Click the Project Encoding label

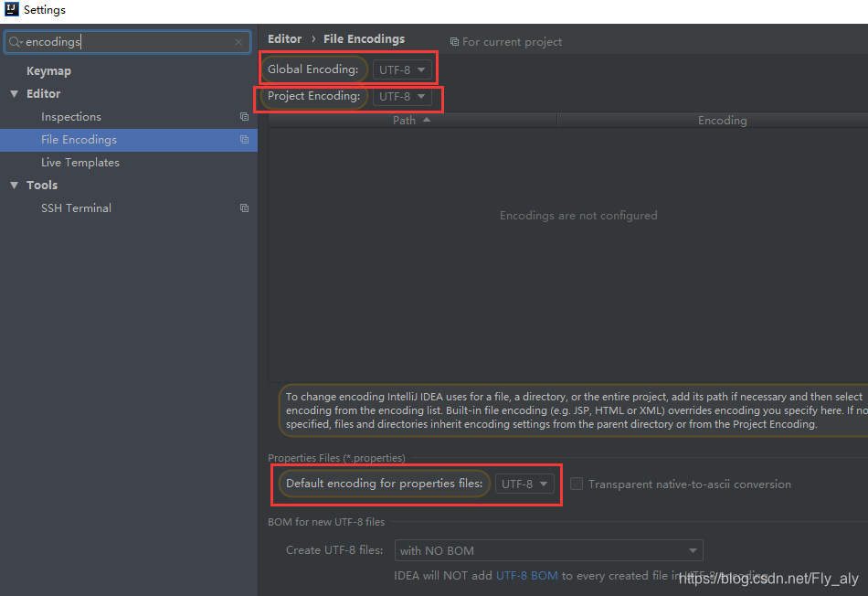coord(314,96)
